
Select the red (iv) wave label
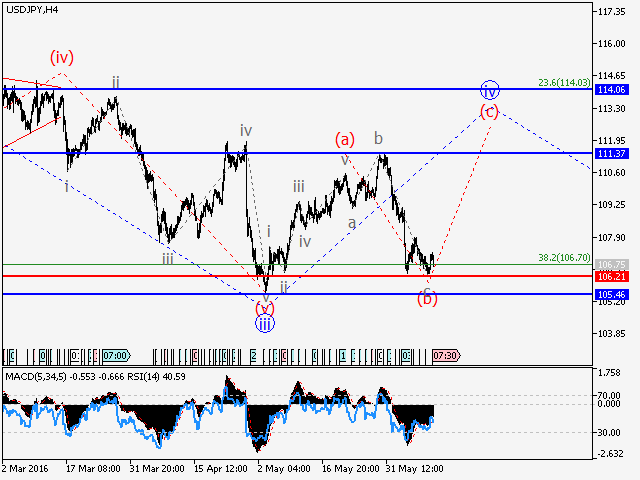(x=62, y=57)
